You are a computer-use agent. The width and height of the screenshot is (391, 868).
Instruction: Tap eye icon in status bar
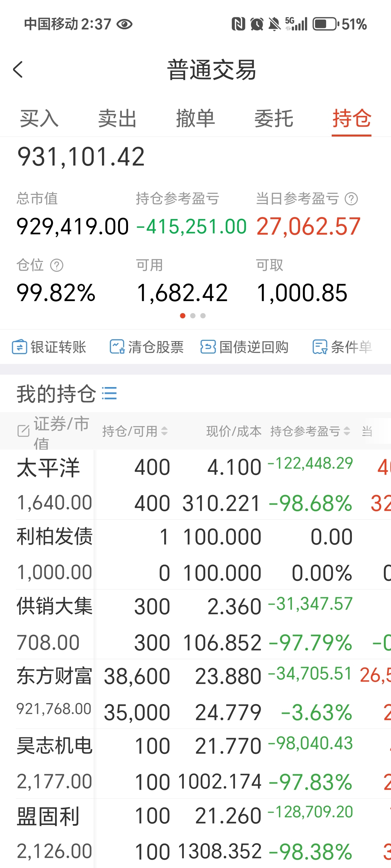124,24
